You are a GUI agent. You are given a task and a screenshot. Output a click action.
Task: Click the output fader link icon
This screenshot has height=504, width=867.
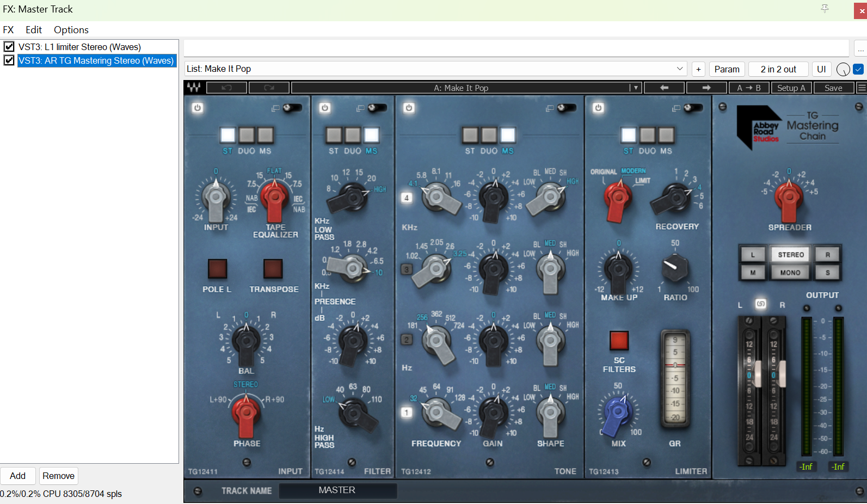point(761,304)
